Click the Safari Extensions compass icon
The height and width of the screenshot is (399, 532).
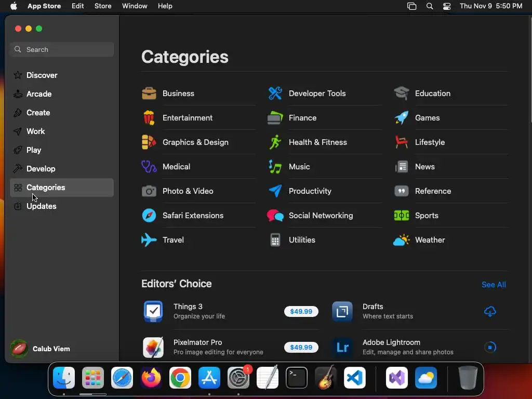point(149,216)
